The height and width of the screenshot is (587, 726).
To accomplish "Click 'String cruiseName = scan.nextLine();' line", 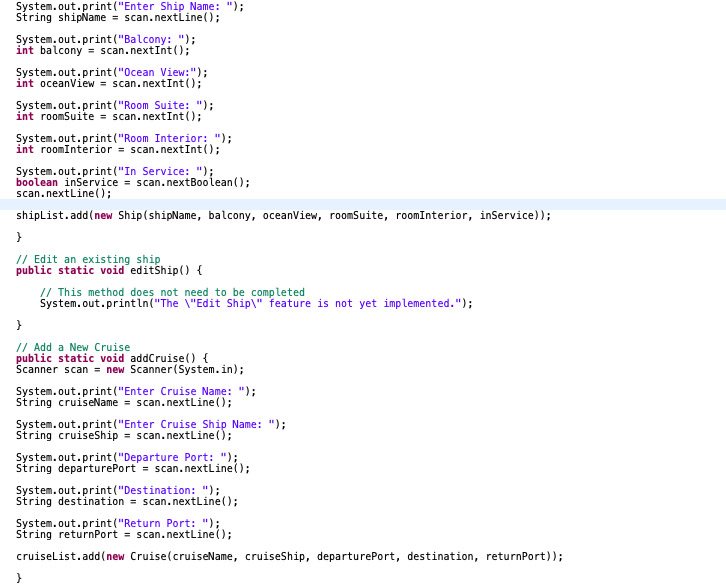I will (124, 403).
